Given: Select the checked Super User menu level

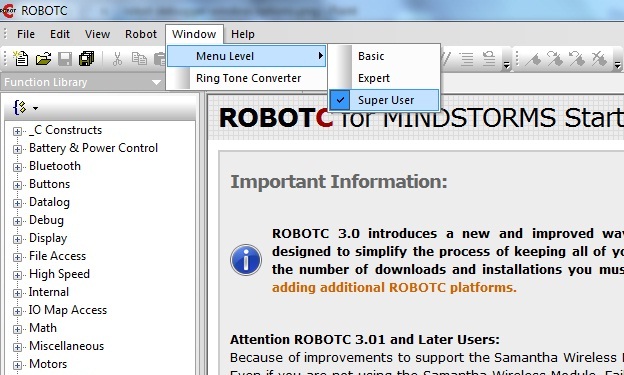Looking at the screenshot, I should pos(384,100).
